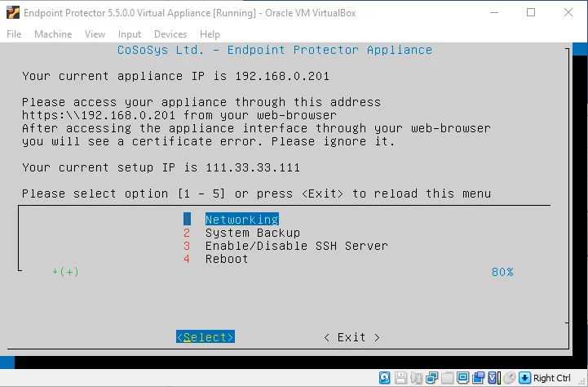Click the 80% scroll percentage indicator

[x=502, y=272]
